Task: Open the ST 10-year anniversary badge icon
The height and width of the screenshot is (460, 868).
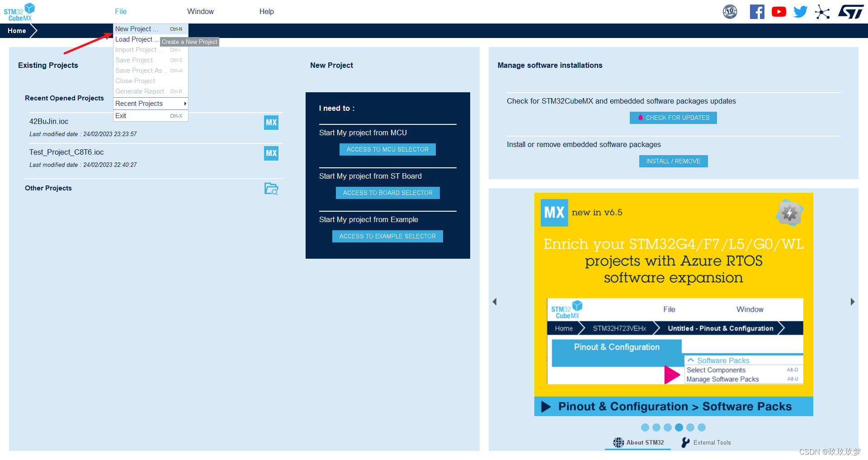Action: [x=730, y=12]
